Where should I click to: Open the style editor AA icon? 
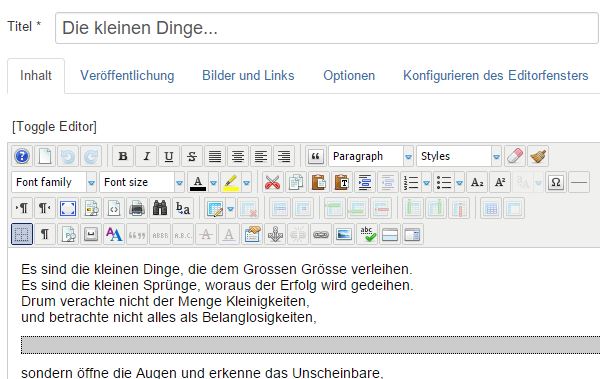click(114, 234)
